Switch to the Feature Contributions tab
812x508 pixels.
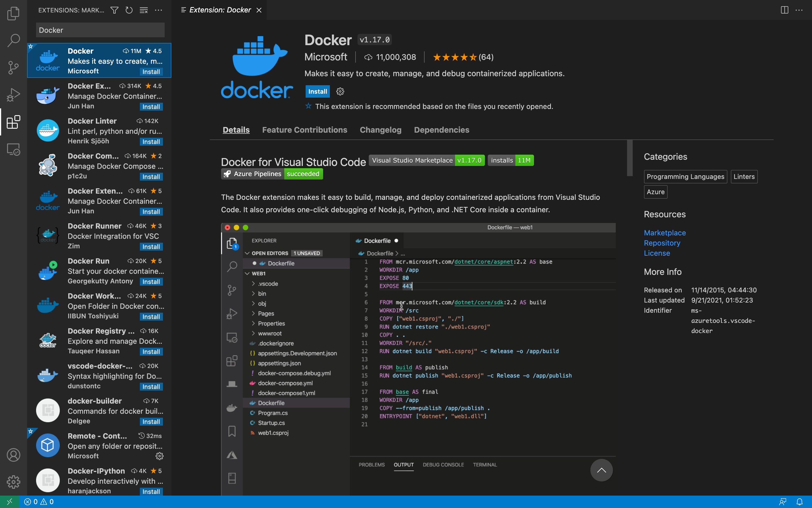[x=304, y=130]
